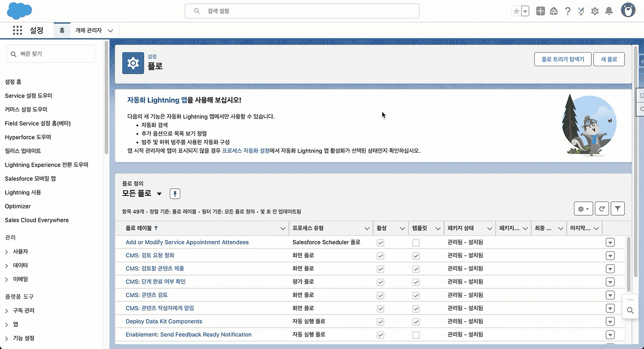Open Optimizer in the sidebar
Viewport: 644px width, 349px height.
coord(18,206)
